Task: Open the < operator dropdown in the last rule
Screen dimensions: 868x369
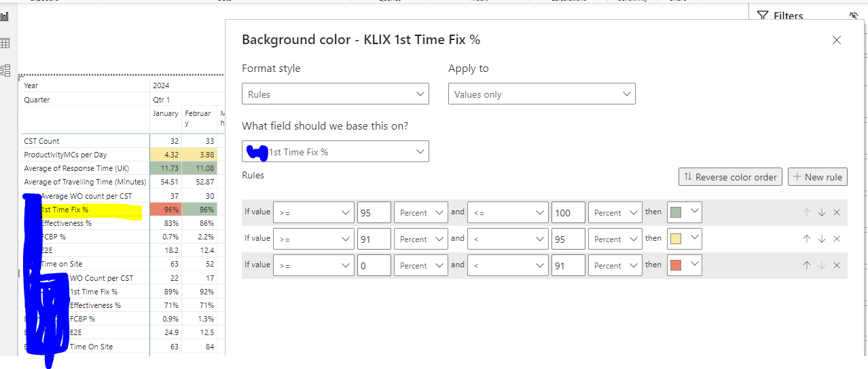Action: 508,265
